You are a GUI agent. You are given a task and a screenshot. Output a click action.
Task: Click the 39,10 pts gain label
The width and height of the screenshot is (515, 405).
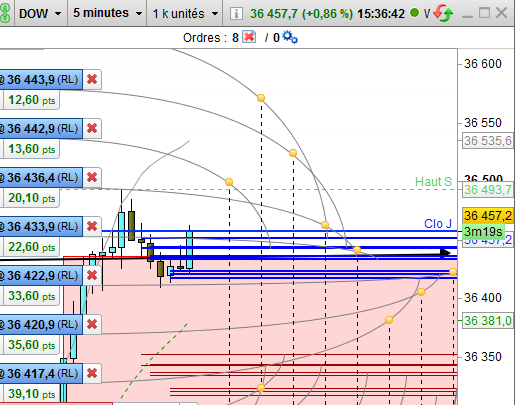(x=31, y=394)
